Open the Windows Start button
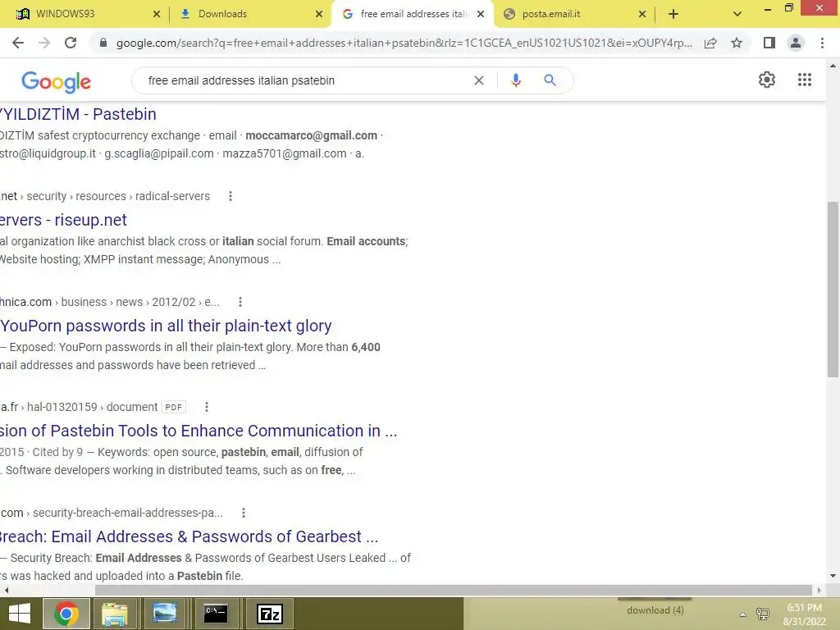Image resolution: width=840 pixels, height=630 pixels. click(x=20, y=614)
